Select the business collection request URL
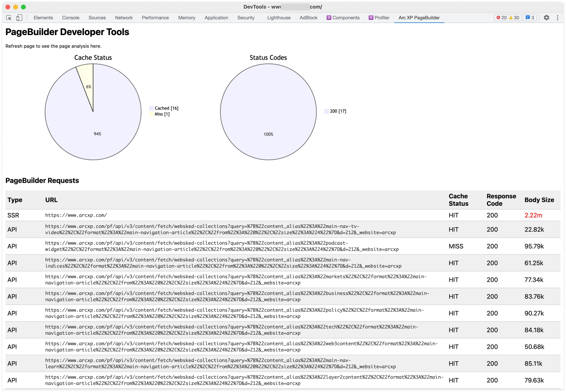The height and width of the screenshot is (392, 566). [x=237, y=297]
